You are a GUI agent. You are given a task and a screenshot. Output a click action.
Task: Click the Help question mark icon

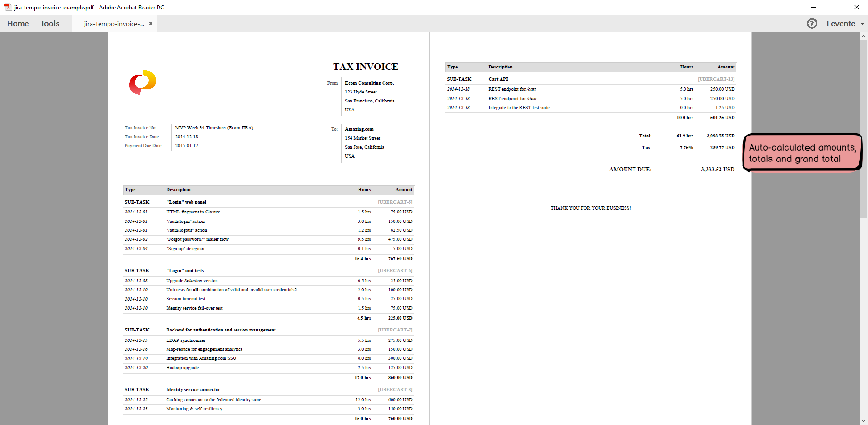[812, 23]
